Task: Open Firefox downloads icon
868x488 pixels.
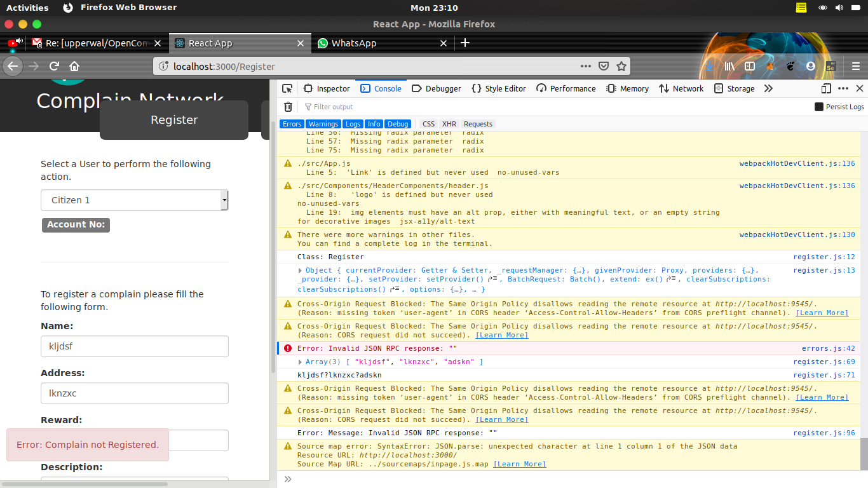Action: pyautogui.click(x=709, y=65)
